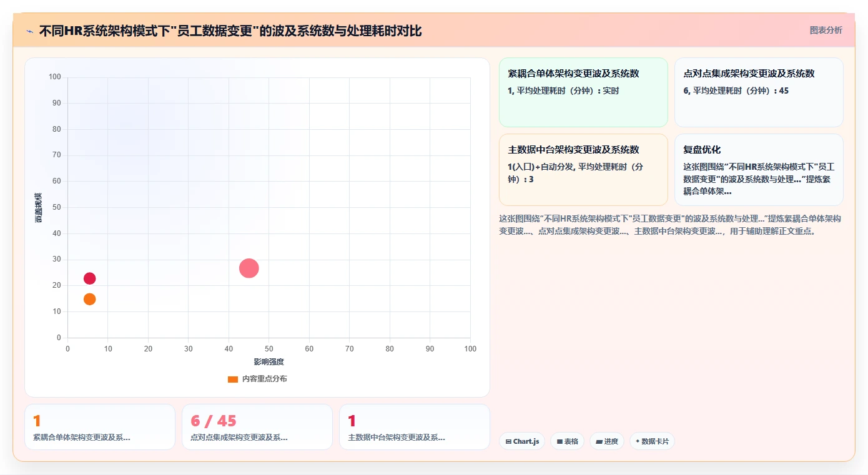Select the orange bubble on the chart
Viewport: 868px width, 475px height.
(x=89, y=299)
